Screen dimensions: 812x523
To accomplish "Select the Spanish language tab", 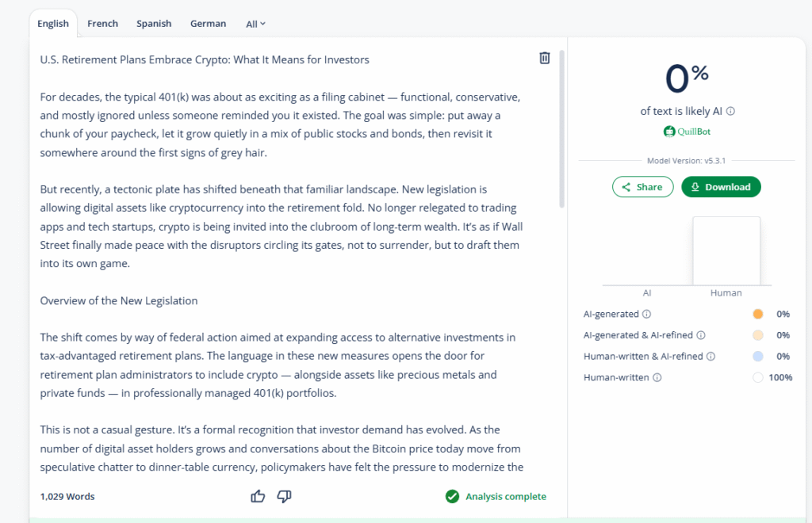I will (154, 24).
